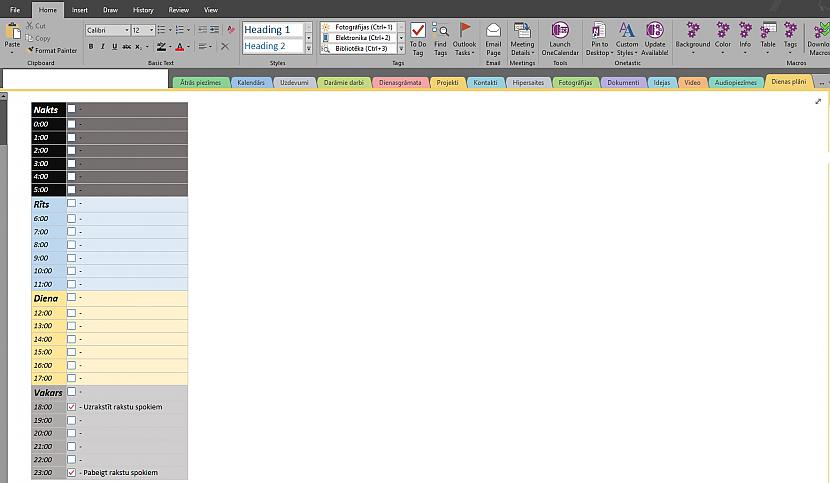The height and width of the screenshot is (483, 830).
Task: Apply the Fotogrāfijas (Ctrl+1) tag
Action: 359,27
